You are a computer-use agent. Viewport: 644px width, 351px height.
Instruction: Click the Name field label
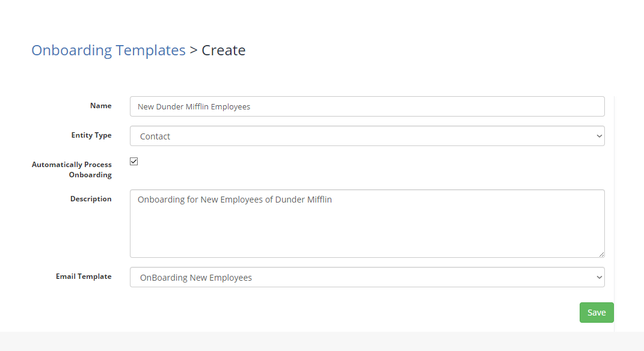tap(100, 106)
